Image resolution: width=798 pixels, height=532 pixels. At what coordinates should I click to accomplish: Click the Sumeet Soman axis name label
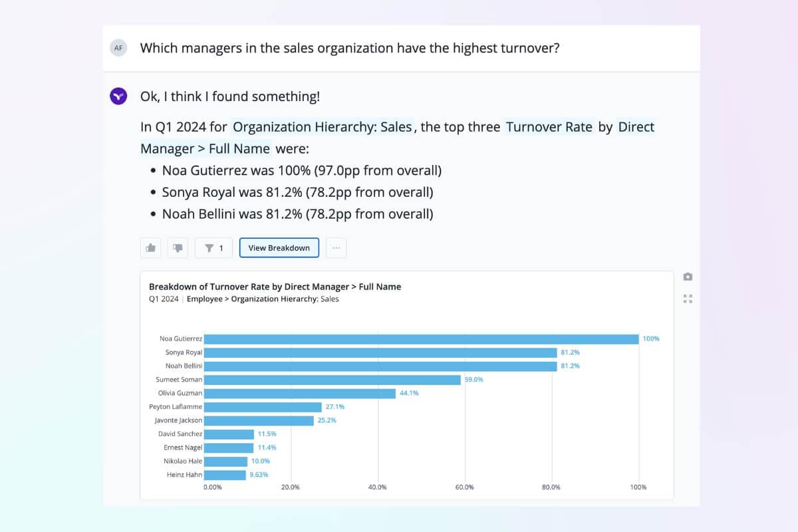[179, 380]
